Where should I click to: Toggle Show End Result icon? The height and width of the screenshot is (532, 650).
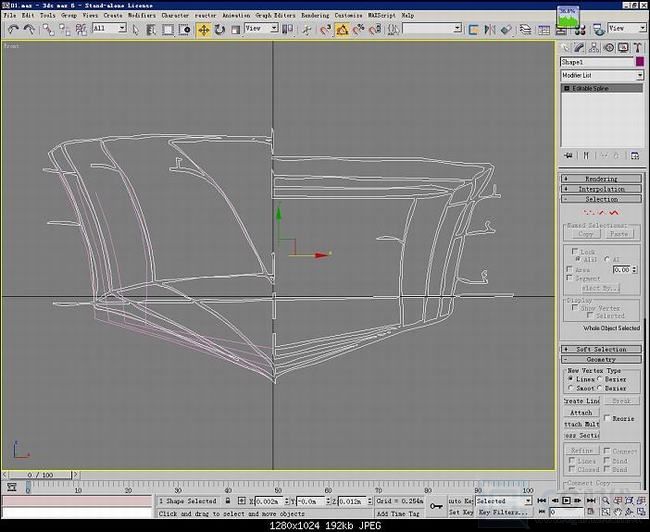pyautogui.click(x=586, y=155)
